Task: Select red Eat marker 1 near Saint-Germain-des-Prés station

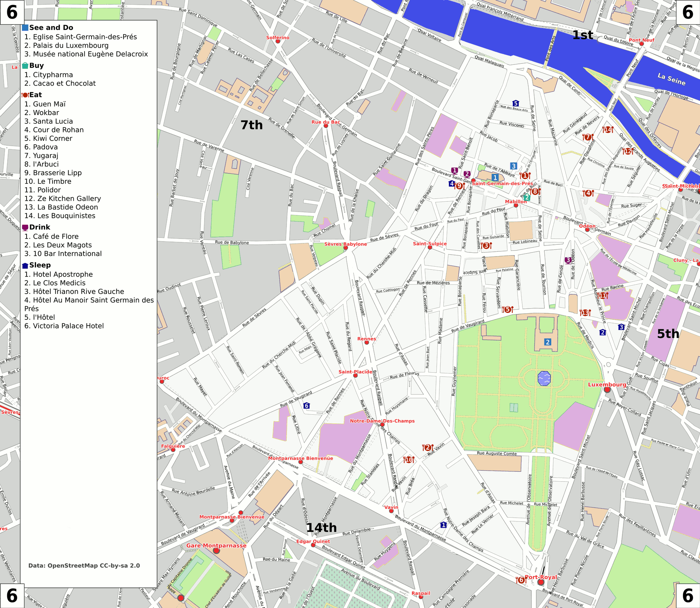Action: pos(525,176)
